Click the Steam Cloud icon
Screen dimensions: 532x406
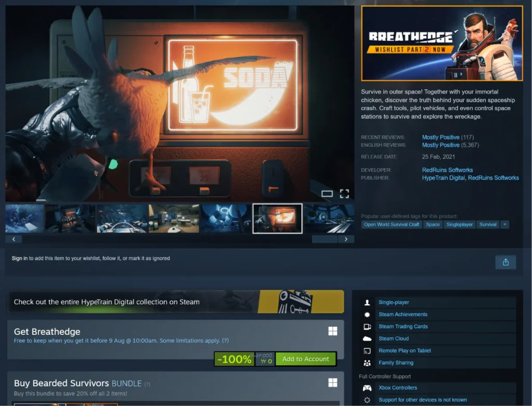click(x=367, y=339)
